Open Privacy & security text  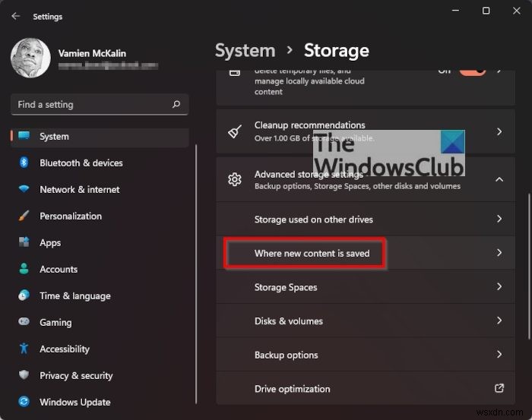point(76,376)
